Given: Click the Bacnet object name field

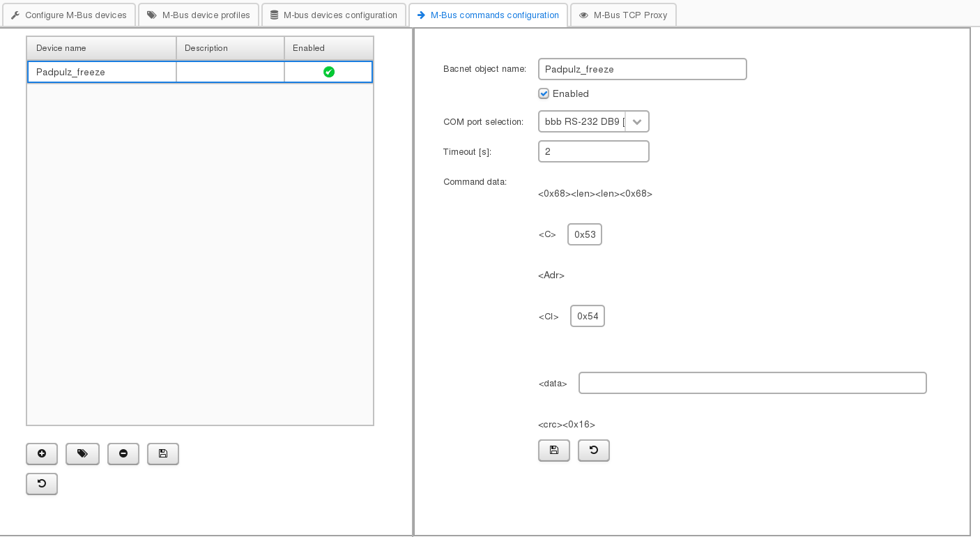Looking at the screenshot, I should [642, 69].
